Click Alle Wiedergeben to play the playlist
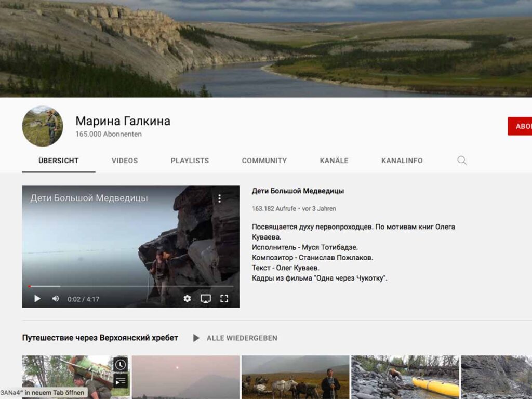Image resolution: width=532 pixels, height=399 pixels. click(236, 338)
